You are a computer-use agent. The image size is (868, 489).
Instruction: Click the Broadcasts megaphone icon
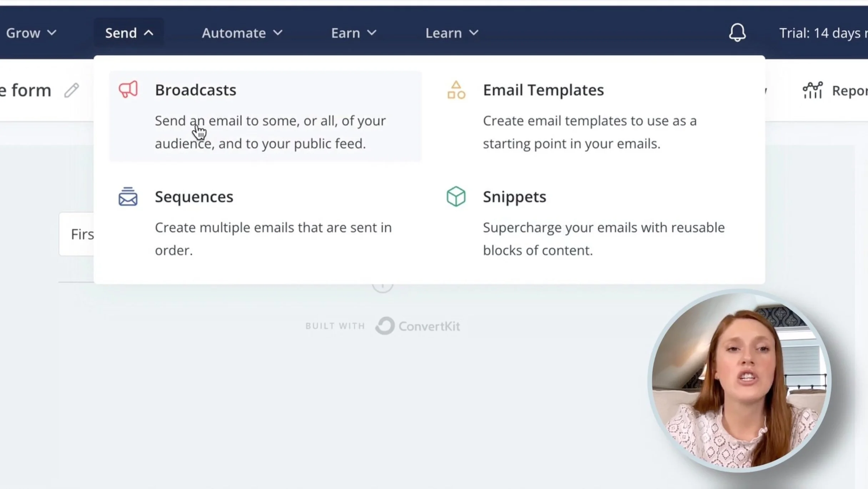(128, 89)
